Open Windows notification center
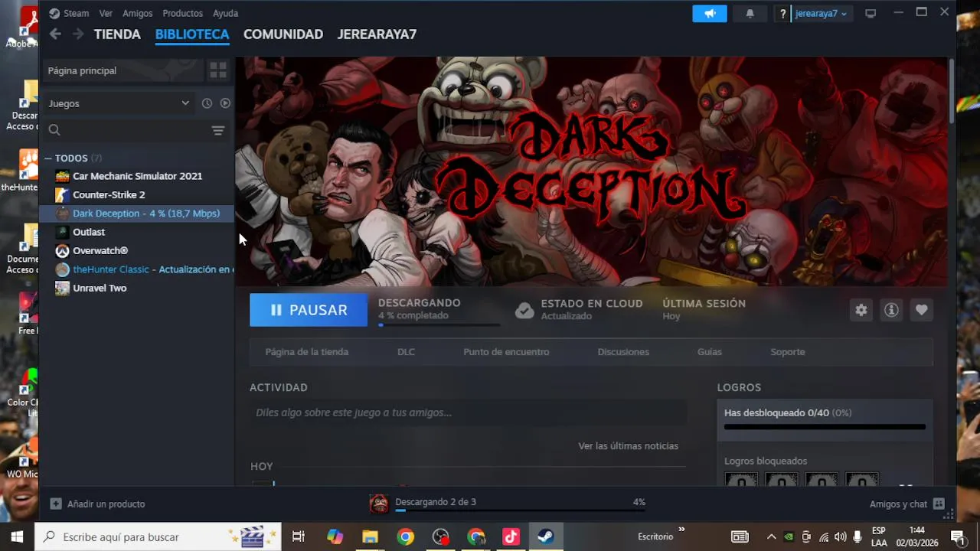Image resolution: width=980 pixels, height=551 pixels. point(957,537)
